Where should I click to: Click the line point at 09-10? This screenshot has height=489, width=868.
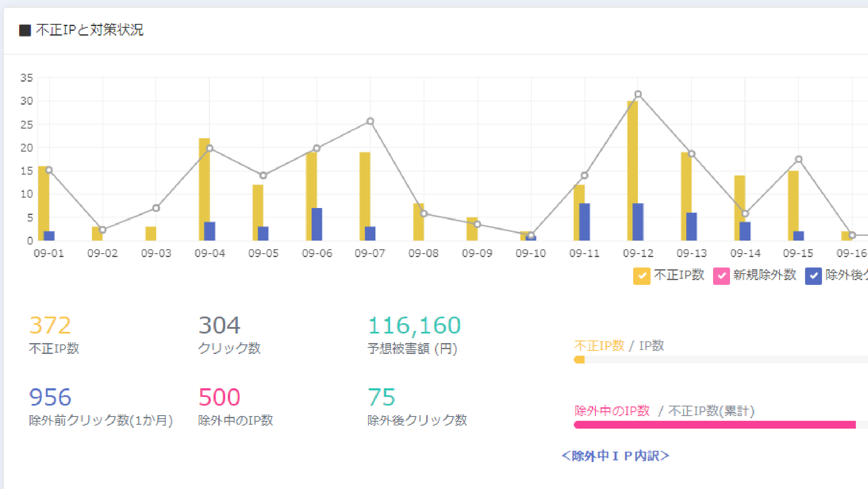tap(531, 235)
